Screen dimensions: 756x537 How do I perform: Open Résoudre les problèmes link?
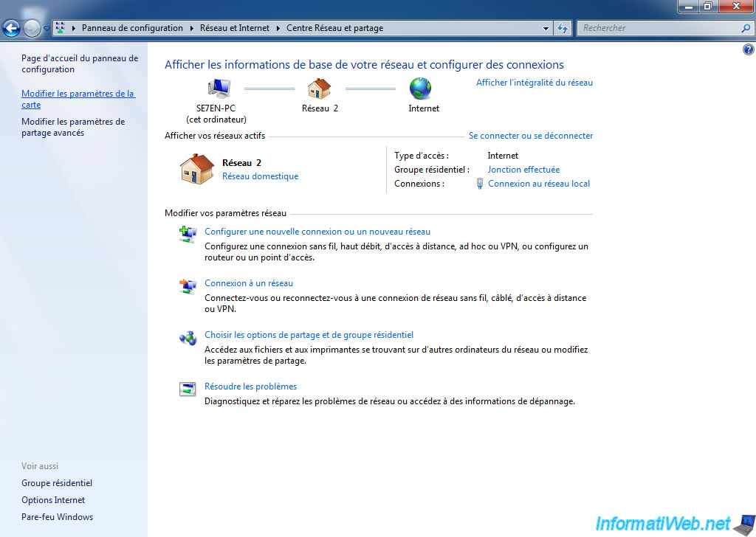pos(251,387)
